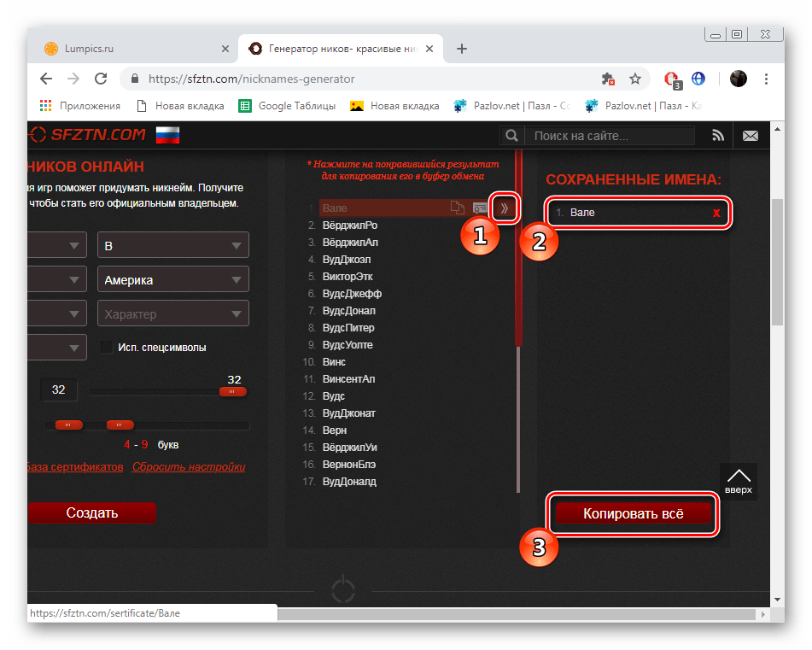Viewport: 812px width, 650px height.
Task: Expand the cut-off dropdown left of В
Action: click(x=57, y=245)
